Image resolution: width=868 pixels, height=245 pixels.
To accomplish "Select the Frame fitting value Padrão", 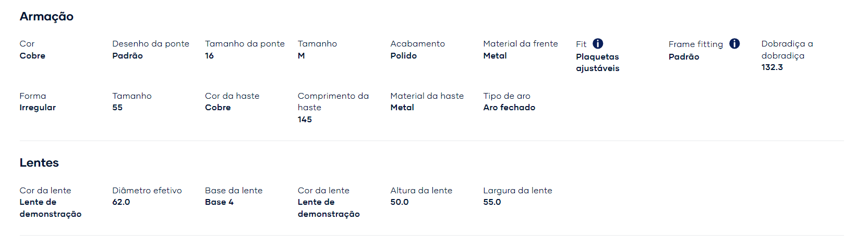I will click(x=684, y=57).
